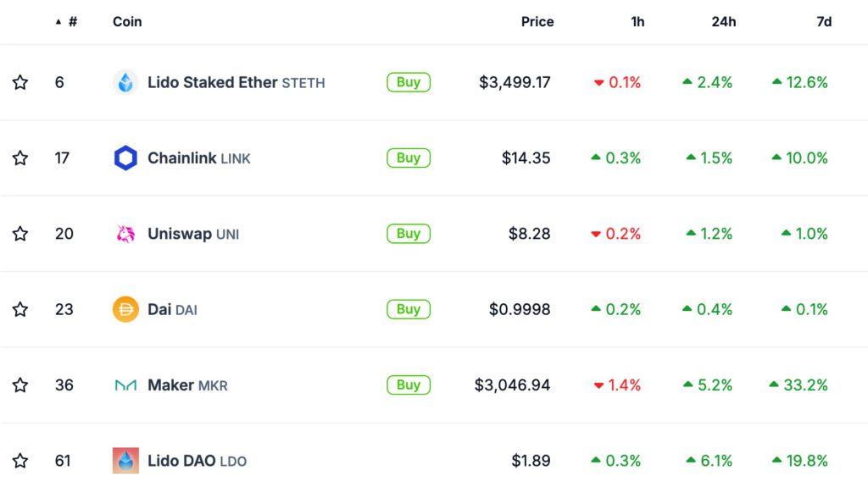
Task: Click the Chainlink hexagon logo
Action: [x=125, y=158]
